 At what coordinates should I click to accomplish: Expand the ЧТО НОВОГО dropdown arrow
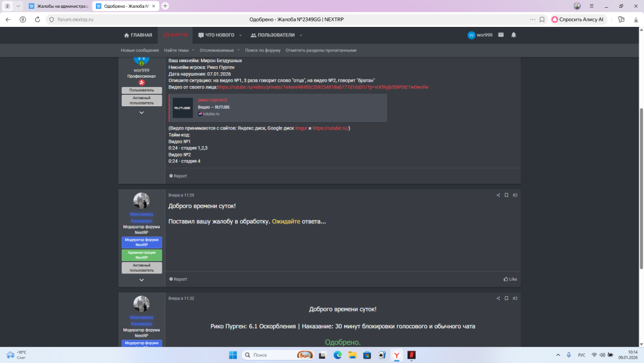click(240, 35)
